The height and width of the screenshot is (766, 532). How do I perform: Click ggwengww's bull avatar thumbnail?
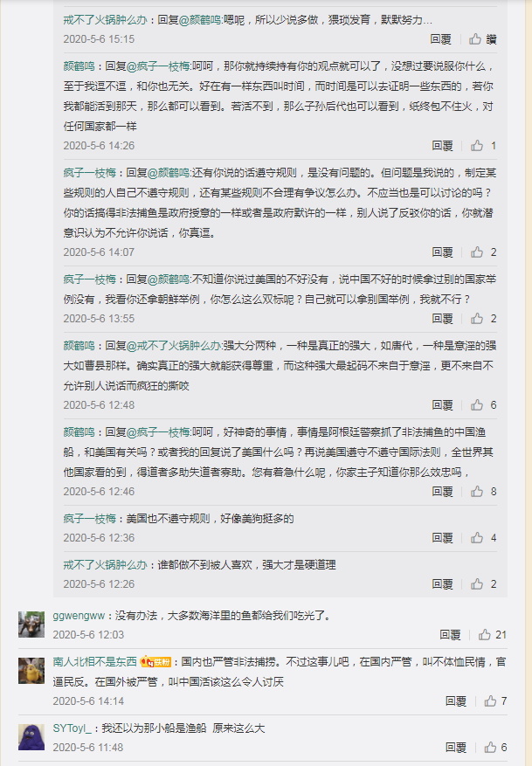pos(31,624)
